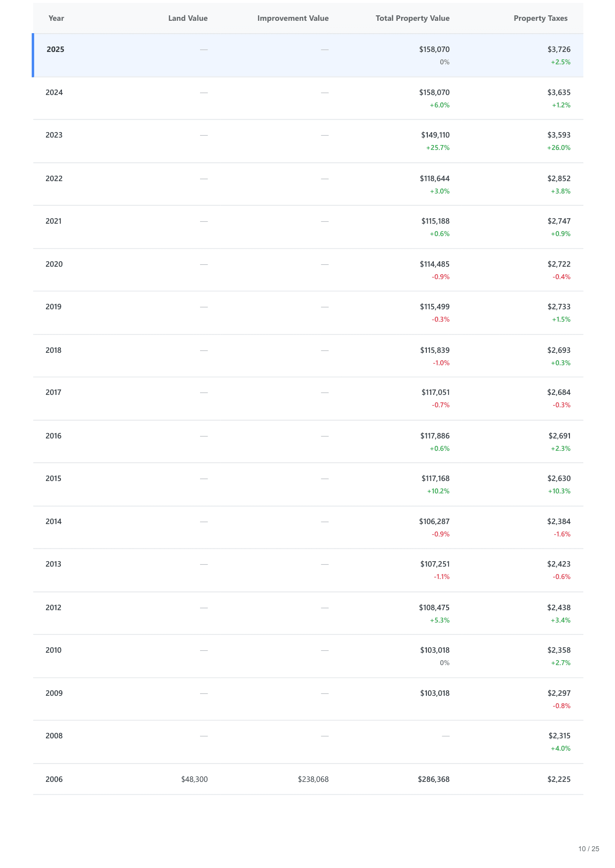Click the Property Taxes column header
Image resolution: width=615 pixels, height=868 pixels.
pyautogui.click(x=540, y=18)
